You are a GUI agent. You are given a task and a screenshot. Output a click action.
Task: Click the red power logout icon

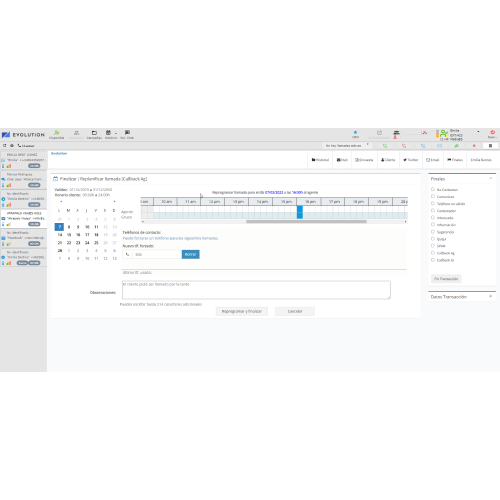click(492, 132)
